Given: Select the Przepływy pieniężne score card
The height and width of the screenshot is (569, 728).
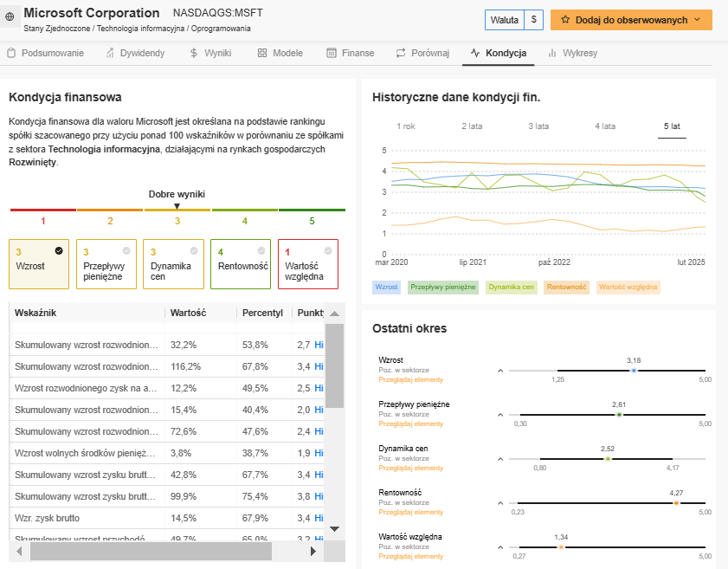Looking at the screenshot, I should click(106, 264).
